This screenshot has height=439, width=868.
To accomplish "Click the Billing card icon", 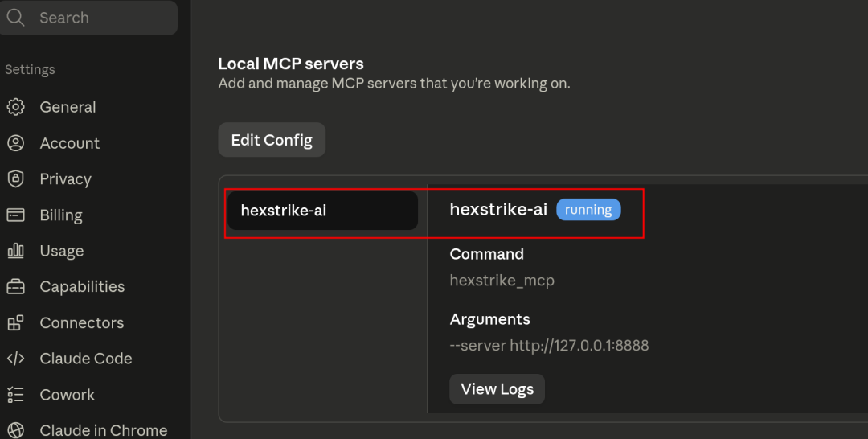I will click(x=15, y=215).
